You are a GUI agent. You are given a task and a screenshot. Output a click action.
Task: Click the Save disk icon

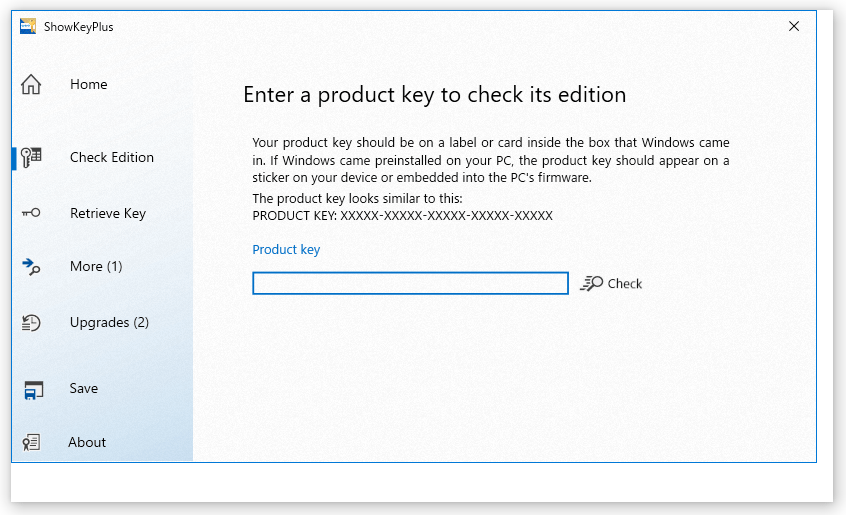point(33,390)
